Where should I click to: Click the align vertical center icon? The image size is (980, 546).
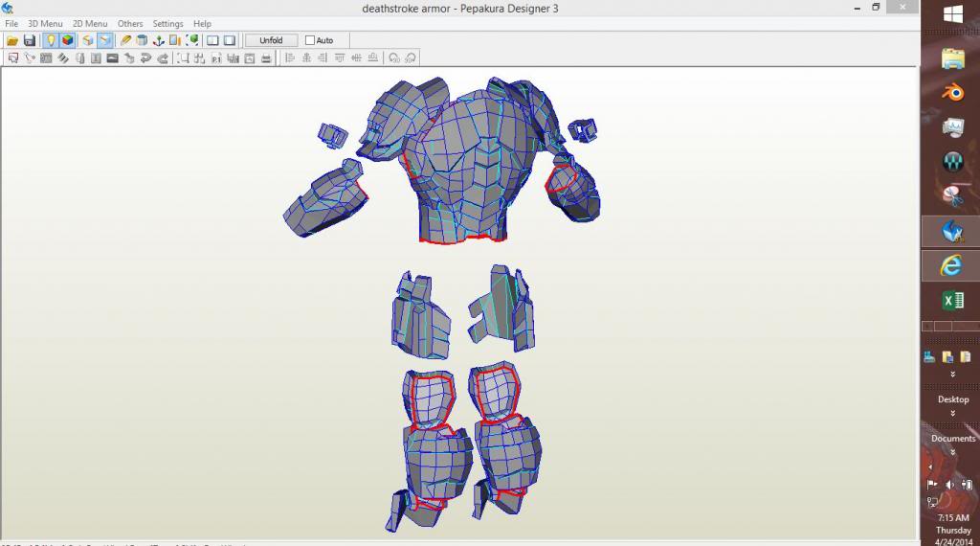point(356,58)
